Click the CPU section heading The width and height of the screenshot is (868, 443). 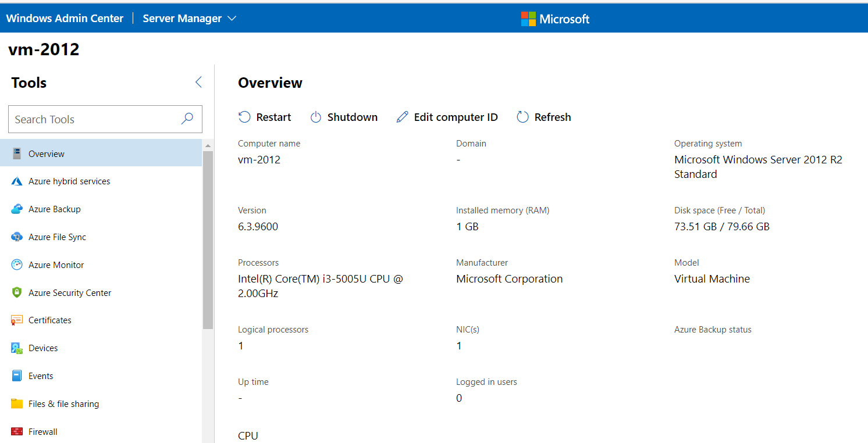248,435
